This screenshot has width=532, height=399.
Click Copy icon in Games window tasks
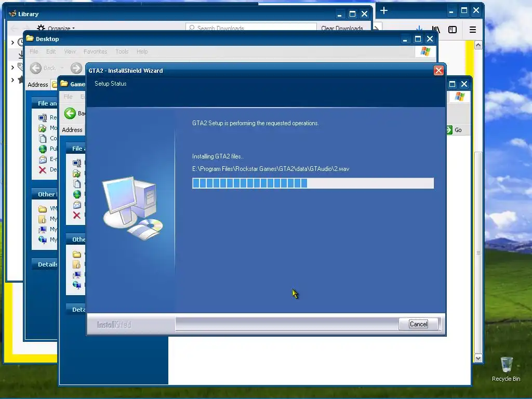click(x=77, y=184)
